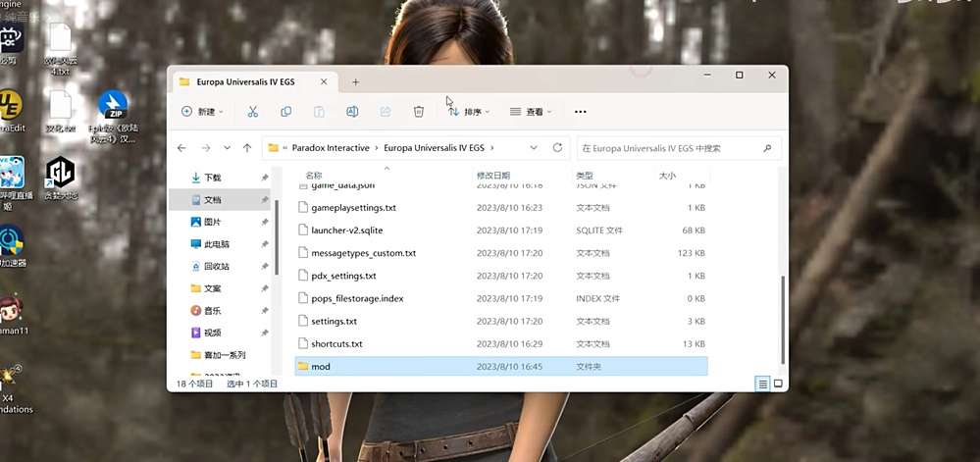Click the Paste clipboard icon

click(x=319, y=111)
